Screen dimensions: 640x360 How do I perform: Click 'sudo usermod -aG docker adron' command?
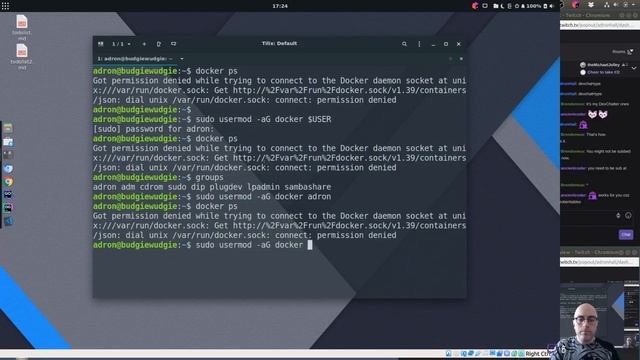click(x=263, y=197)
